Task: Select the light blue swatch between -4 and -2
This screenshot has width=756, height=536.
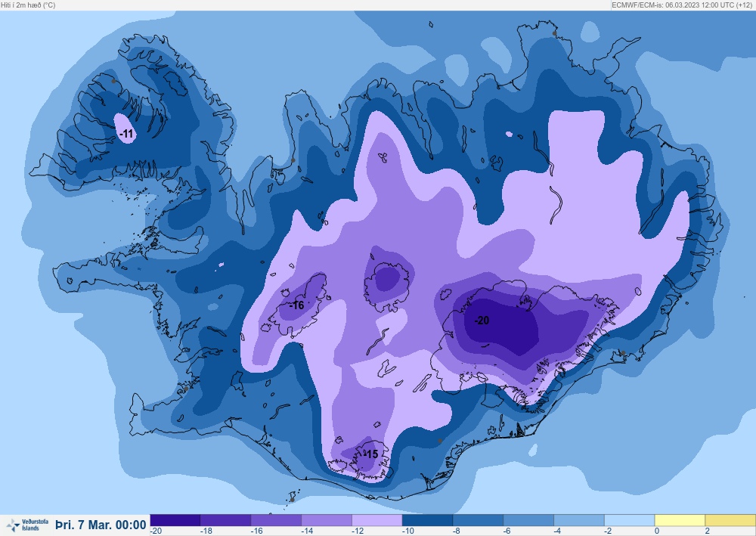Action: tap(579, 520)
